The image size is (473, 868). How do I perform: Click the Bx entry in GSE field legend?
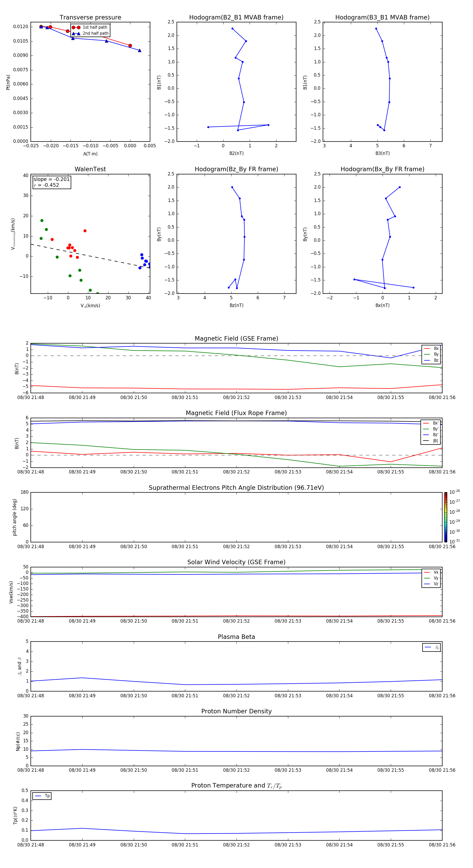click(x=431, y=349)
